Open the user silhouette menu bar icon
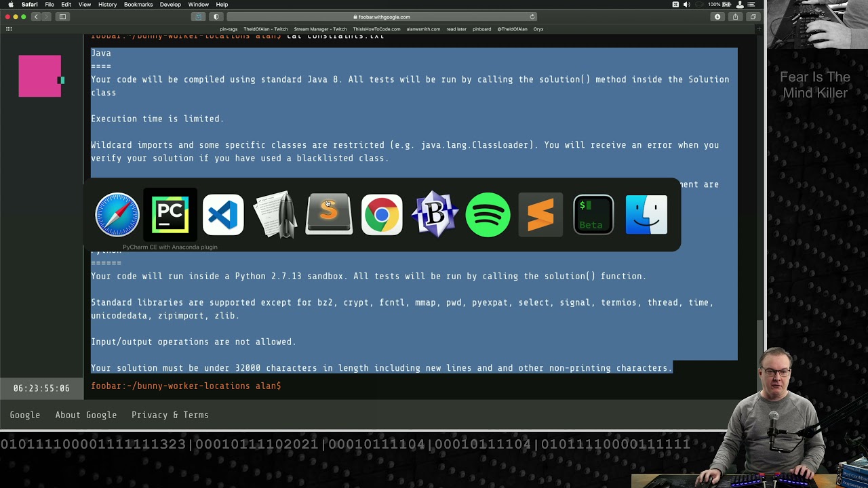The width and height of the screenshot is (868, 488). [740, 4]
